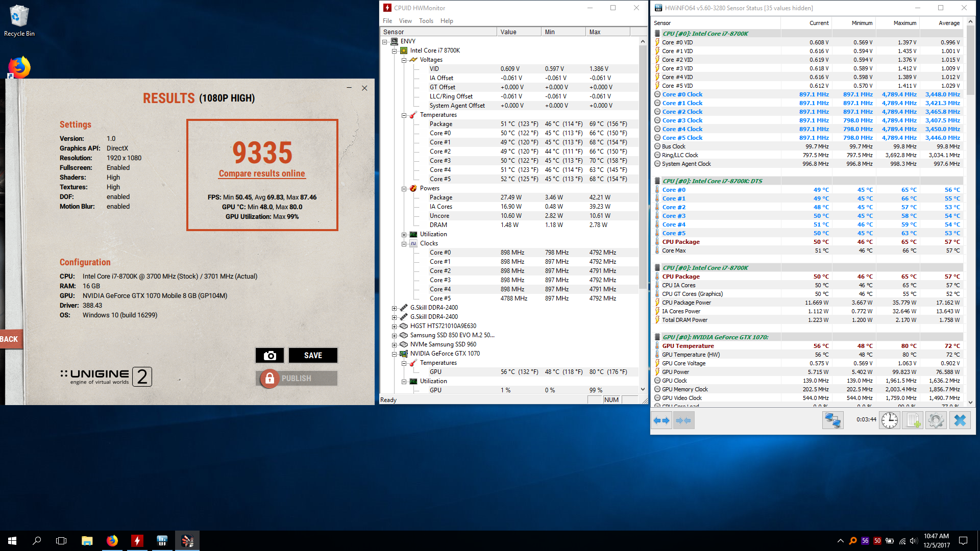
Task: Click the Maximum column header in HWiNFO
Action: point(897,23)
